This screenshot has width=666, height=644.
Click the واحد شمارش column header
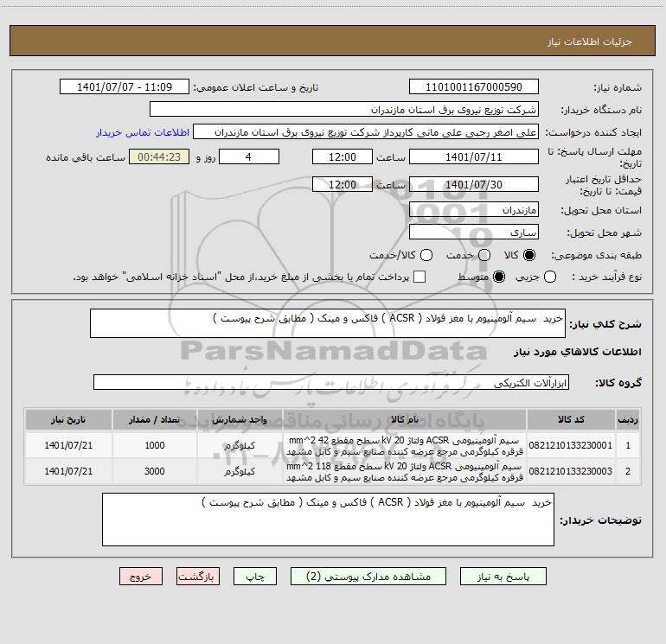tap(240, 420)
